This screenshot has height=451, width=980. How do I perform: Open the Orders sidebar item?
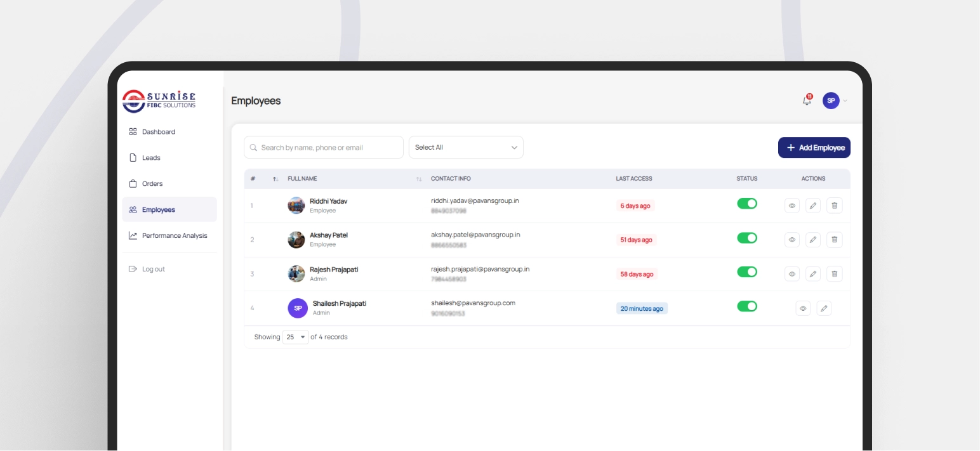[169, 184]
